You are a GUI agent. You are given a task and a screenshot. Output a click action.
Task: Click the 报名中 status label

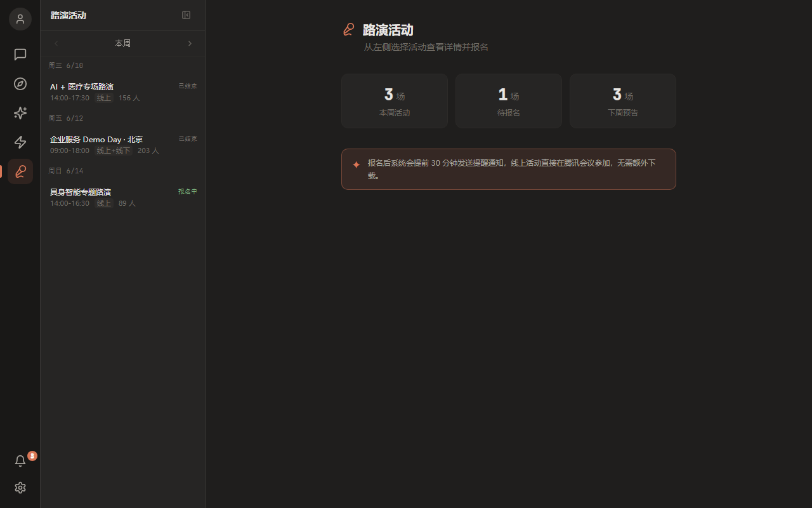coord(188,191)
